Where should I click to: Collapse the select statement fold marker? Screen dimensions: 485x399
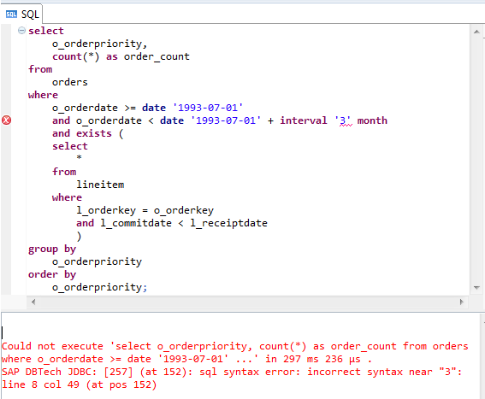pyautogui.click(x=22, y=30)
